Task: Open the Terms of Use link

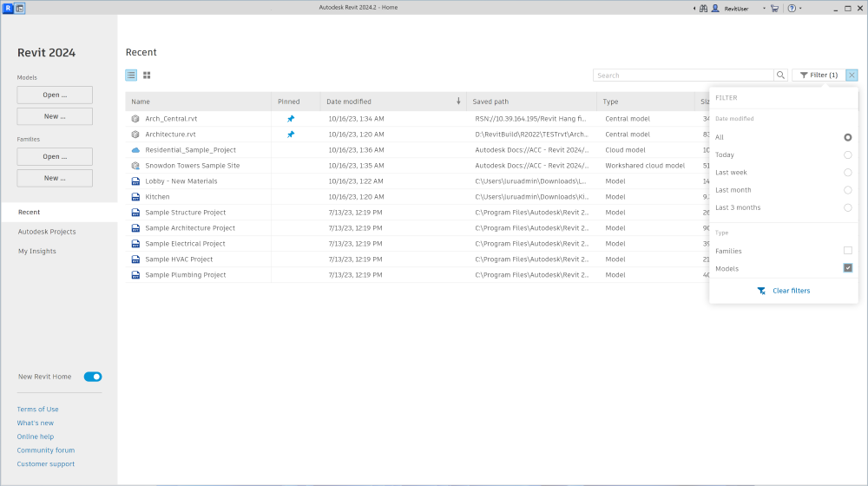Action: [x=37, y=409]
